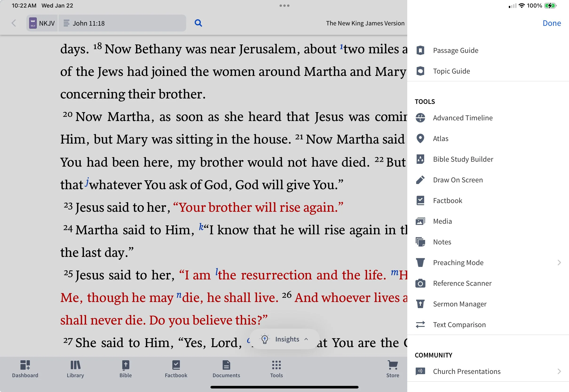Tap the footnote marker j in verse 22
The width and height of the screenshot is (569, 392).
click(87, 182)
